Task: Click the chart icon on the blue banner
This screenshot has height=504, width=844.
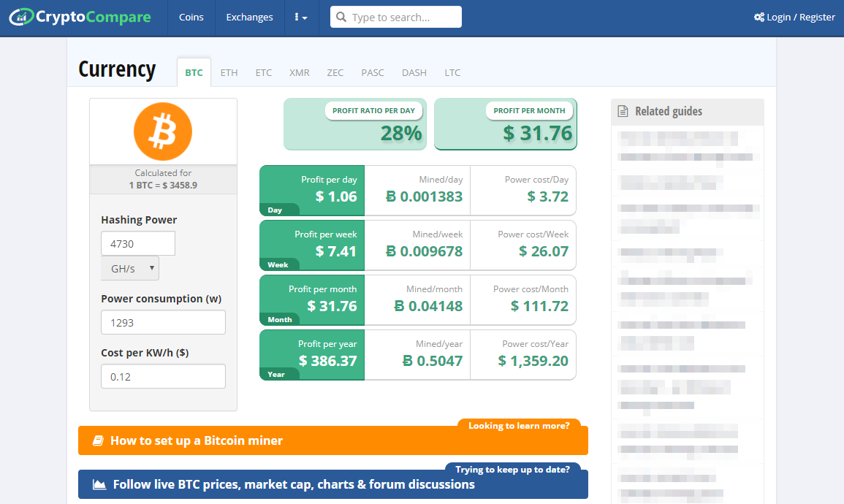Action: (x=99, y=484)
